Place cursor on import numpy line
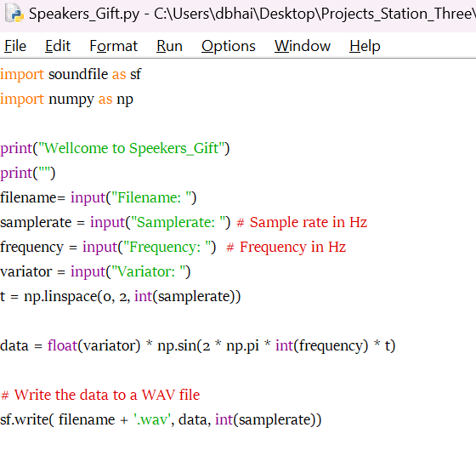The width and height of the screenshot is (476, 473). 66,100
